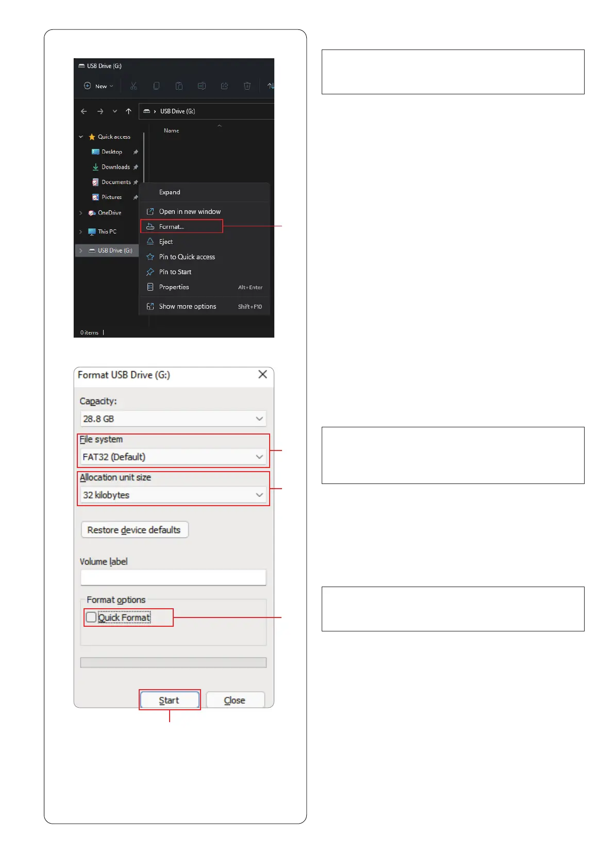This screenshot has width=614, height=868.
Task: Click the Share icon in toolbar
Action: [x=224, y=86]
